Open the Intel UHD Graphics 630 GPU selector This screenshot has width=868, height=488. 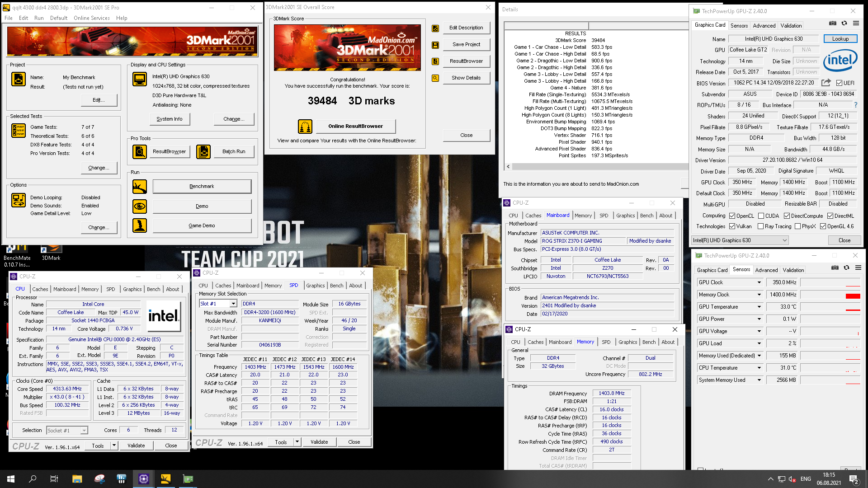coord(740,240)
